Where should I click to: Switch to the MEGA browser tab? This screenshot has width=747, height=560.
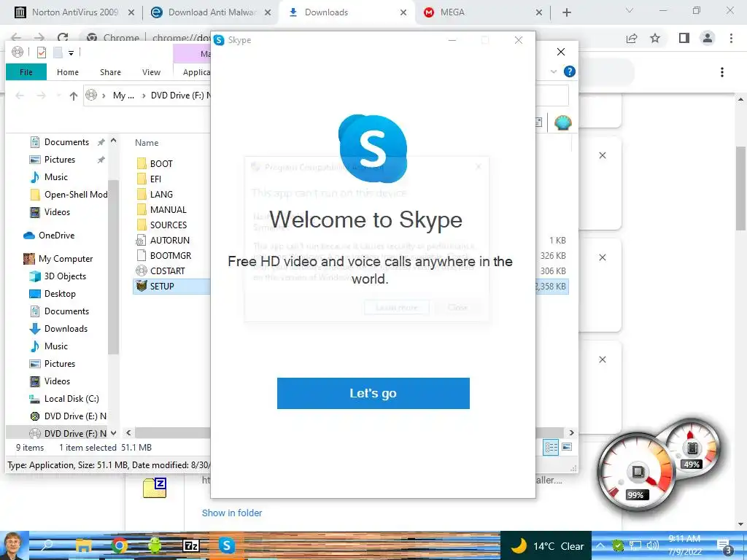[484, 12]
